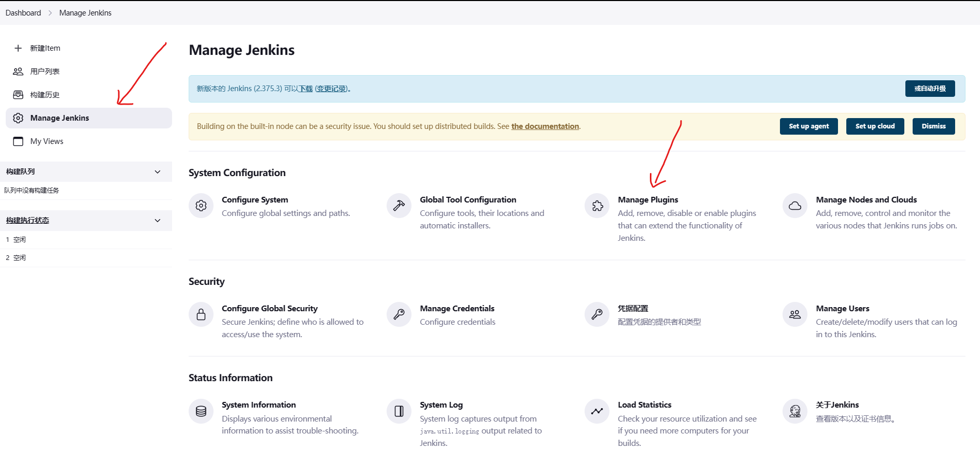Open Manage Credentials key icon

399,314
